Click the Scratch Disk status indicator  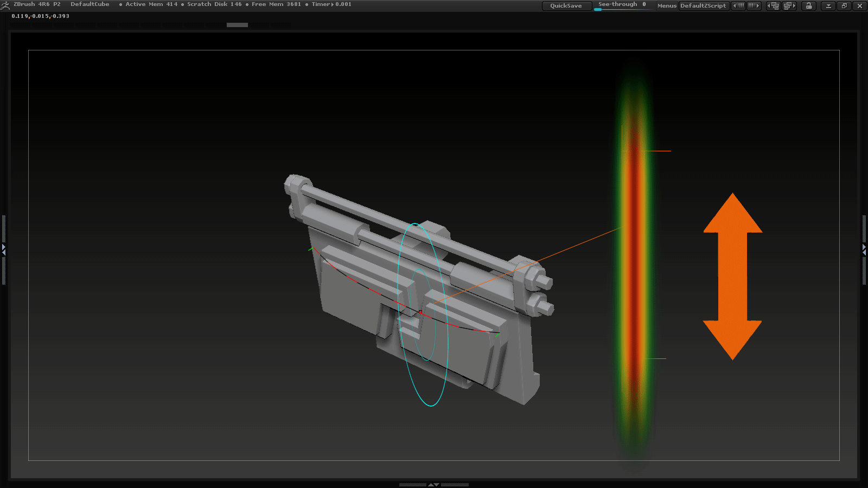click(214, 4)
